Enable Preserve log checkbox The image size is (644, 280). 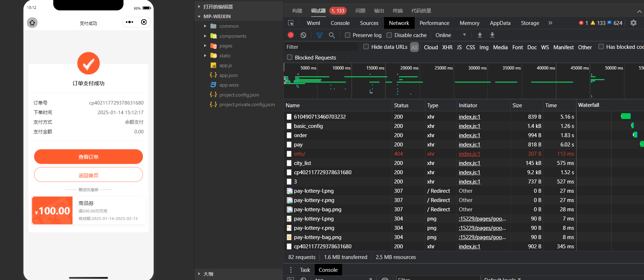(348, 35)
